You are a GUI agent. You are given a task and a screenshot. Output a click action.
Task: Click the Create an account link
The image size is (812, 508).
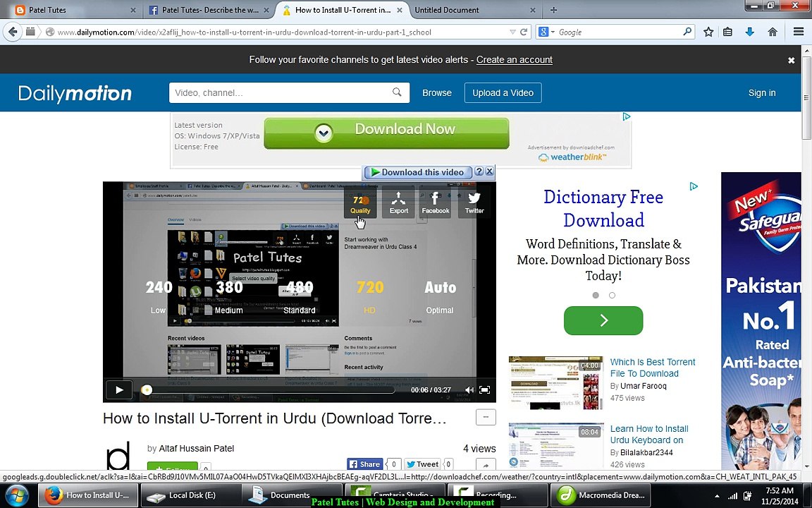(515, 59)
